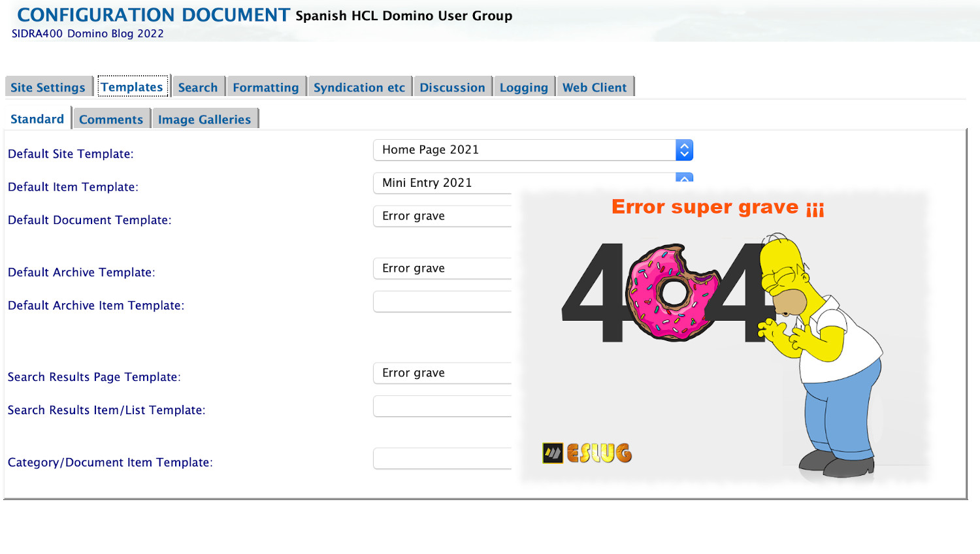Click the Default Document Template label
980x554 pixels.
(x=90, y=220)
